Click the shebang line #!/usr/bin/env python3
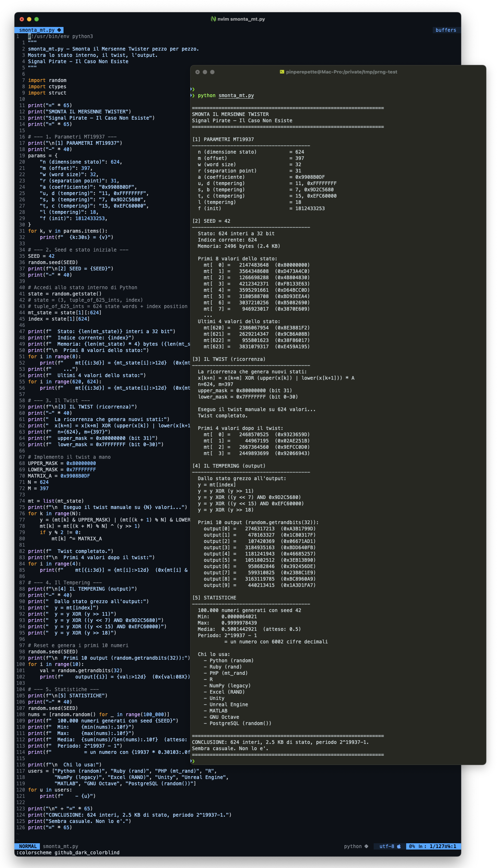497x868 pixels. tap(61, 36)
